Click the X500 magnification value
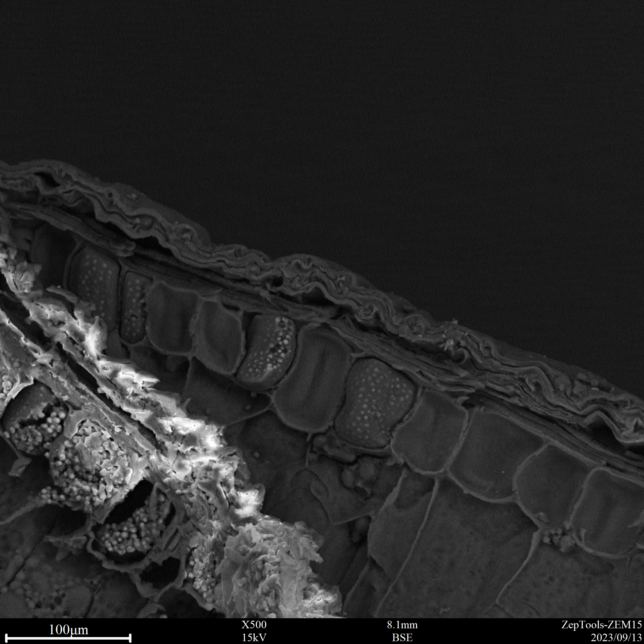 pos(254,625)
